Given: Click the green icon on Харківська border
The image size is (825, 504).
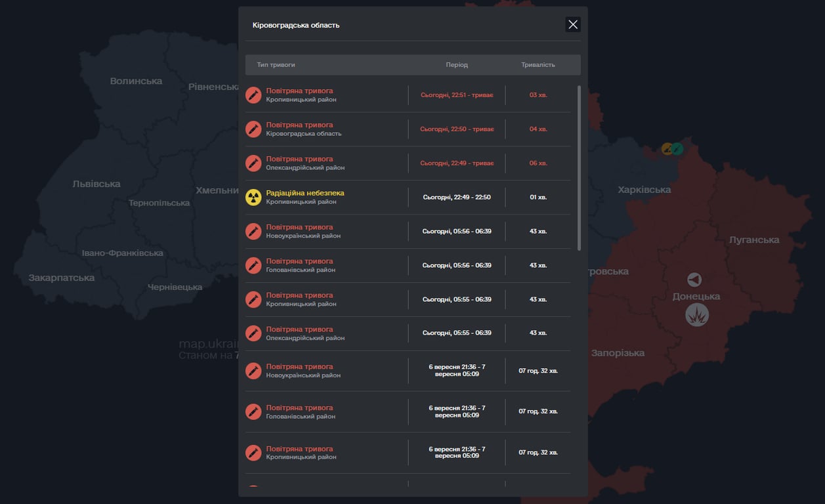Looking at the screenshot, I should tap(677, 149).
